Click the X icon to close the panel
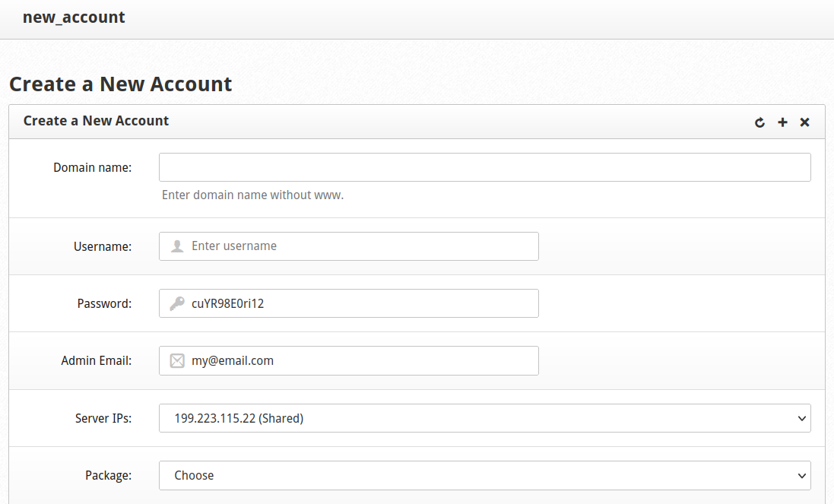This screenshot has height=504, width=834. tap(804, 122)
